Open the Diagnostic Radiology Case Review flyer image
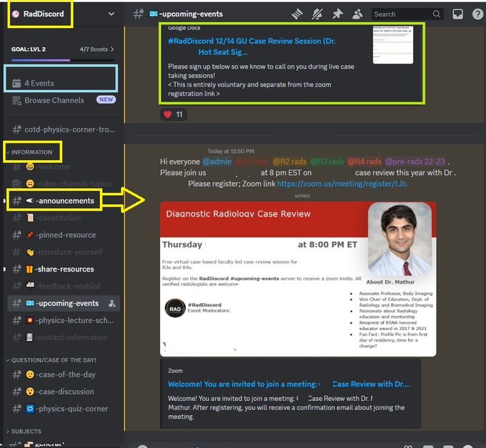The image size is (486, 448). pyautogui.click(x=298, y=279)
